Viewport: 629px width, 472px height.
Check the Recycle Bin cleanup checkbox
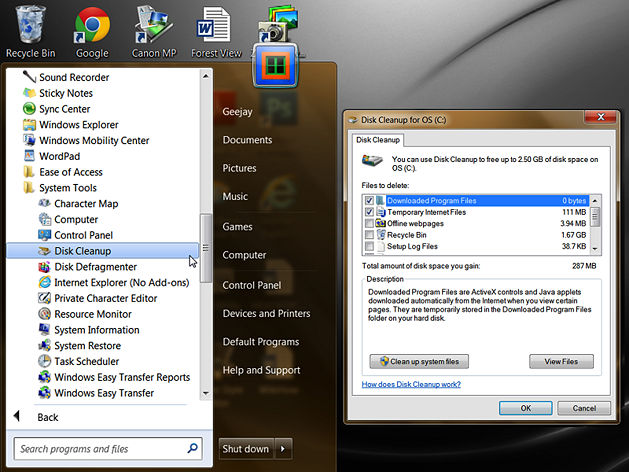pos(369,235)
